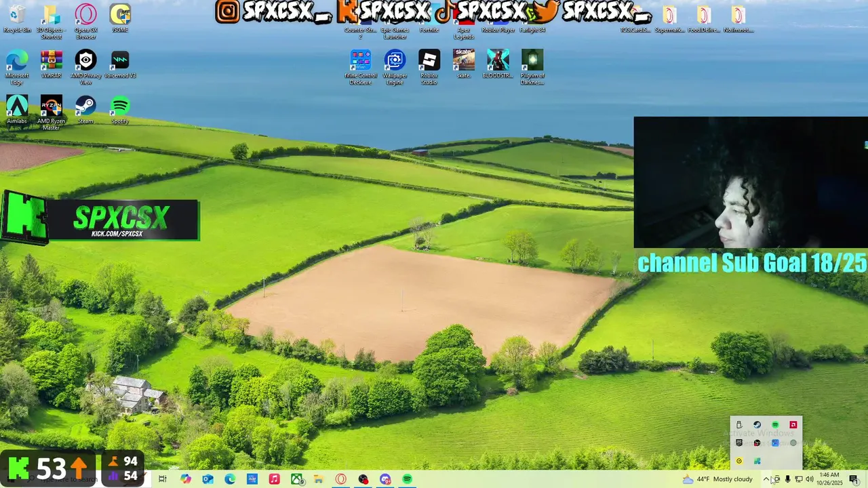
Task: Click the red AMD icon in tray popup
Action: (793, 425)
